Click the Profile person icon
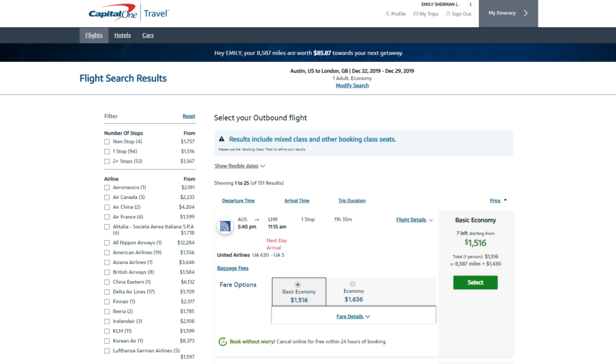The height and width of the screenshot is (364, 616). point(387,14)
